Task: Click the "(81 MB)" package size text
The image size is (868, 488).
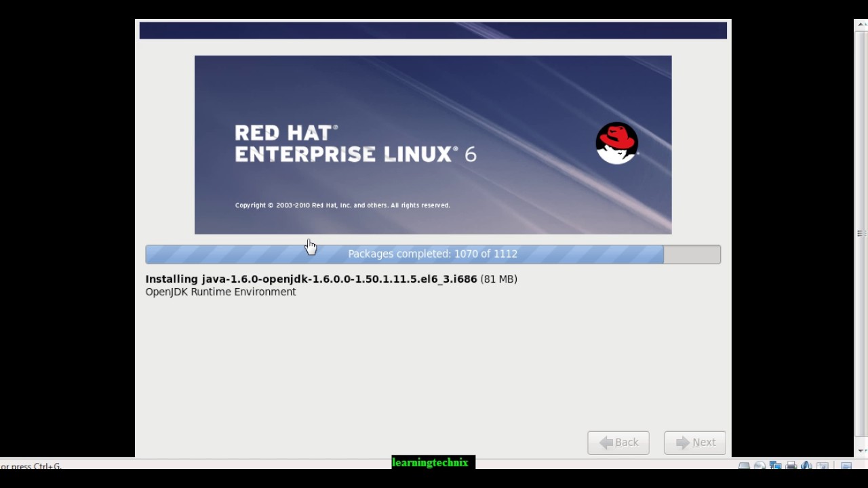Action: pyautogui.click(x=498, y=279)
